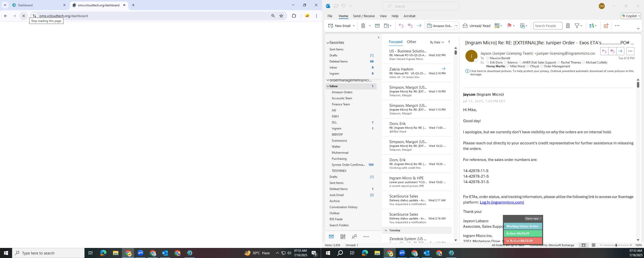Click the zoom magnifier in Chrome address bar

(x=273, y=16)
